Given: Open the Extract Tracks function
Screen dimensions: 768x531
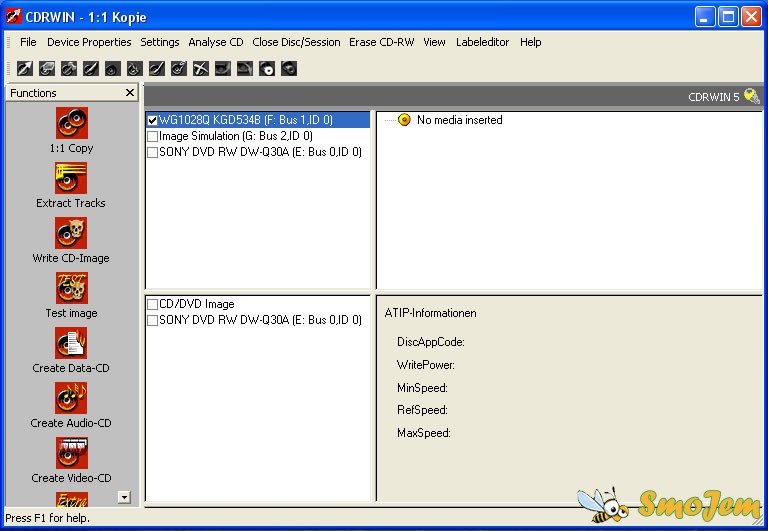Looking at the screenshot, I should point(72,178).
